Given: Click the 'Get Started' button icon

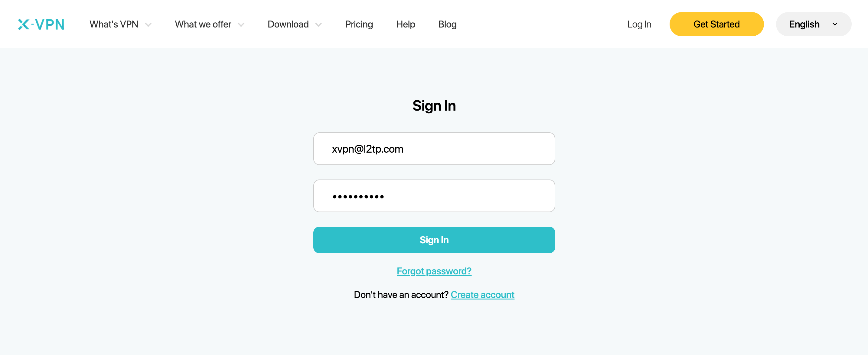Looking at the screenshot, I should click(x=716, y=24).
